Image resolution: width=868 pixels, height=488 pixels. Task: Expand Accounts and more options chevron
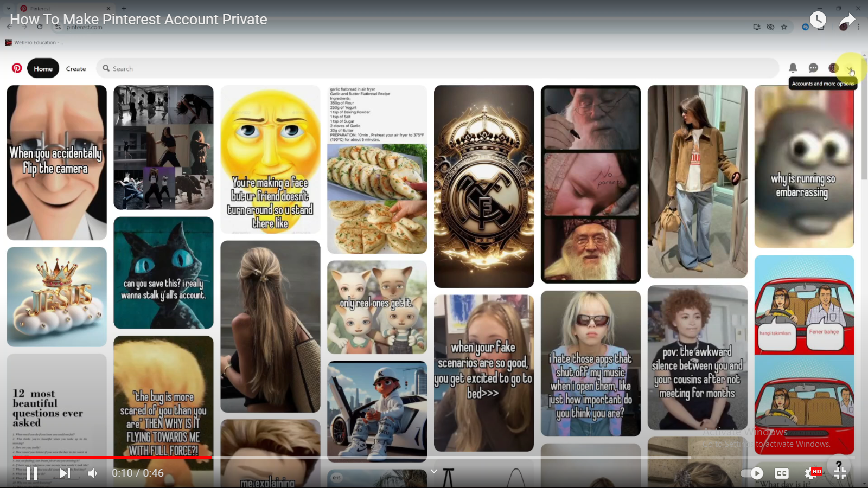coord(850,69)
